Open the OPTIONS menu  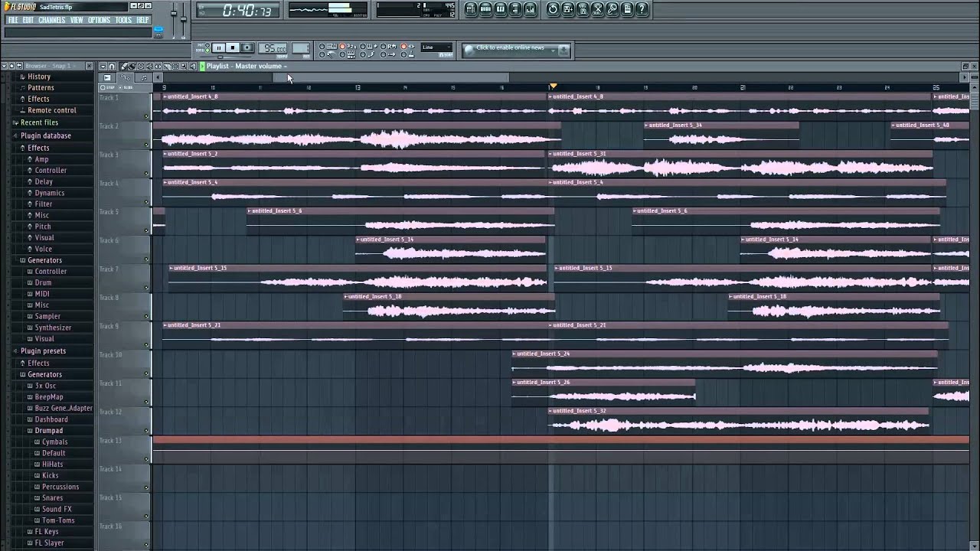[x=100, y=20]
